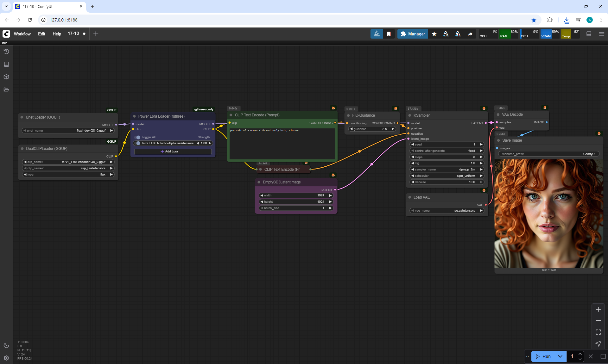Image resolution: width=608 pixels, height=364 pixels.
Task: Expand the Run button dropdown arrow
Action: coord(560,356)
